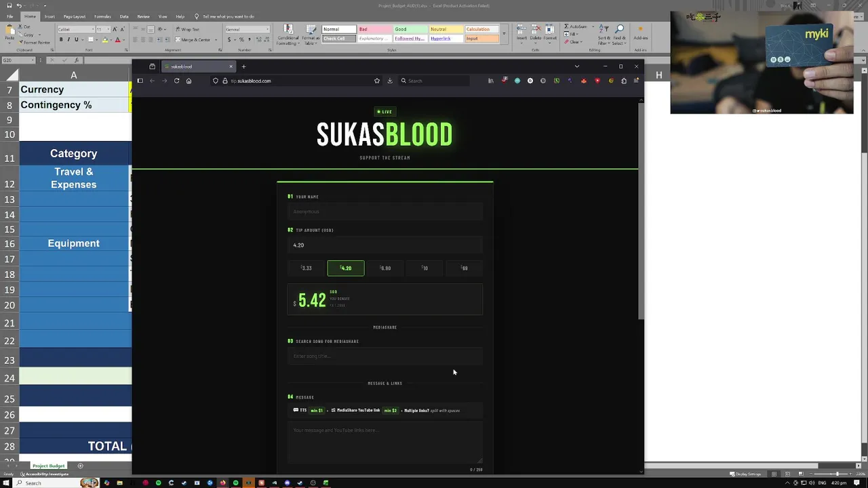Switch to Excel Review tab
Screen dimensions: 868x488
pyautogui.click(x=143, y=16)
